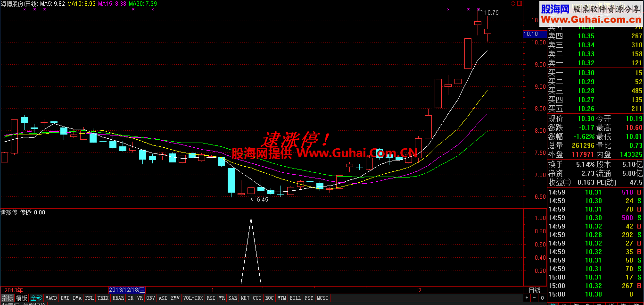This screenshot has height=305, width=644.
Task: Click the red diamond icon above price axis
Action: click(x=513, y=3)
